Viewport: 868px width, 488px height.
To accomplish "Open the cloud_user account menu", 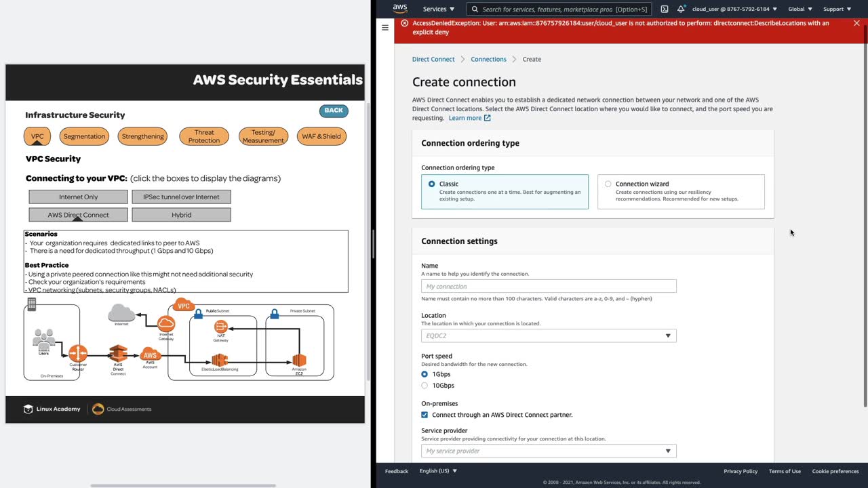I will tap(735, 9).
